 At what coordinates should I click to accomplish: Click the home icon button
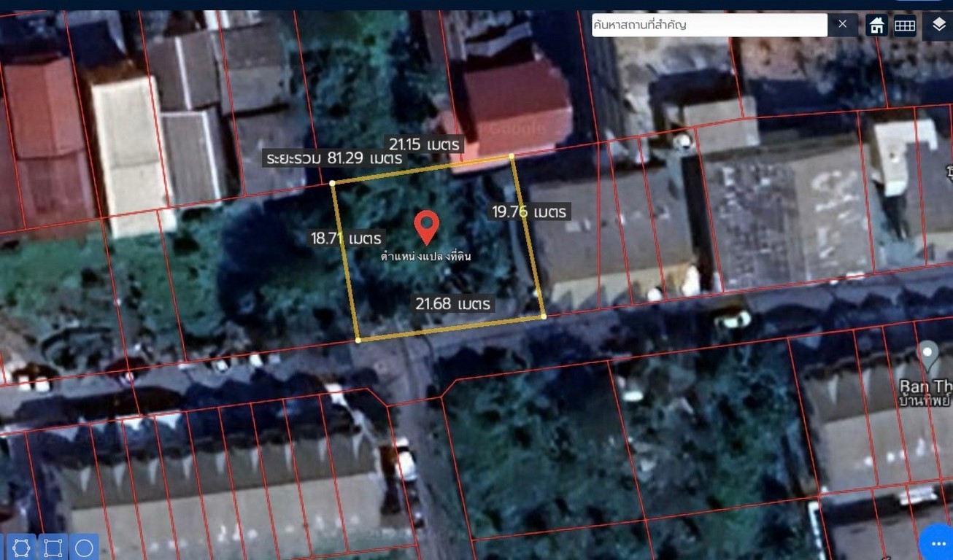[x=877, y=26]
